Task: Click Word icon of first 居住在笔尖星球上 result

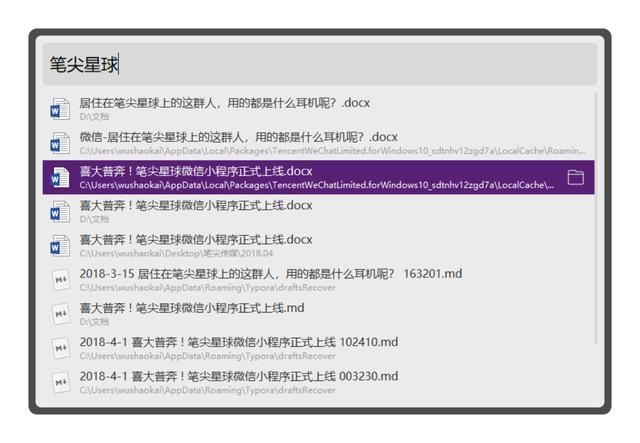Action: pos(61,109)
